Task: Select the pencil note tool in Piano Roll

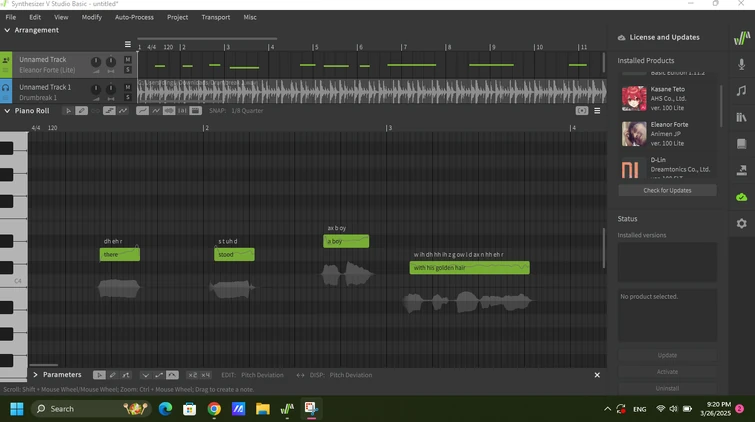Action: point(81,111)
